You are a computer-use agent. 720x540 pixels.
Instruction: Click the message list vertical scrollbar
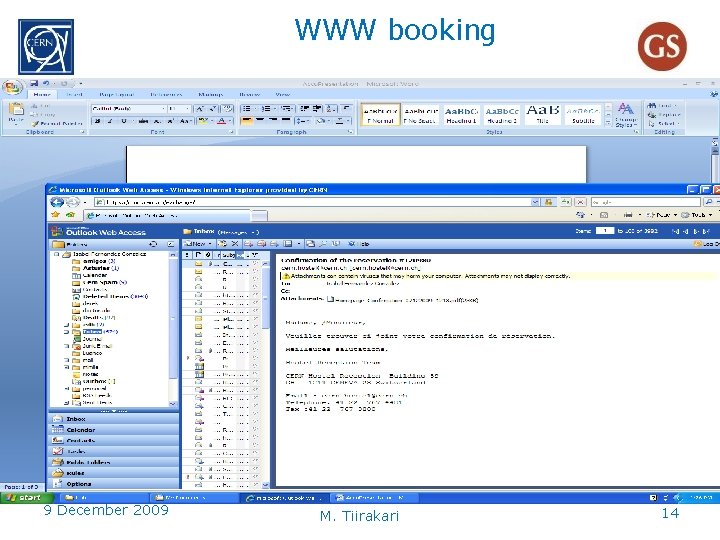(265, 374)
